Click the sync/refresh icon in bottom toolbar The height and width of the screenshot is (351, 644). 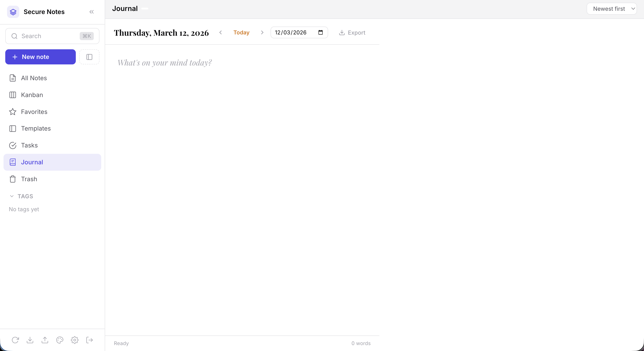tap(15, 340)
